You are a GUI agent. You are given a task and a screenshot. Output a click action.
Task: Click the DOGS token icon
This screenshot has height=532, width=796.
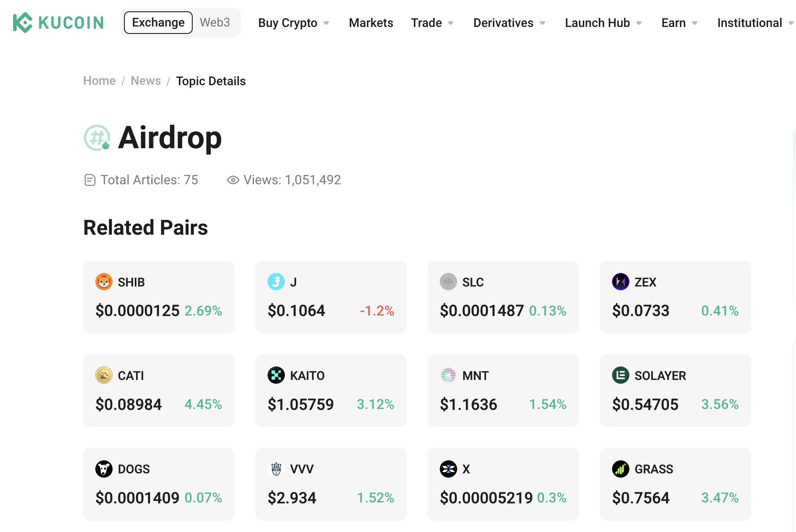point(104,469)
